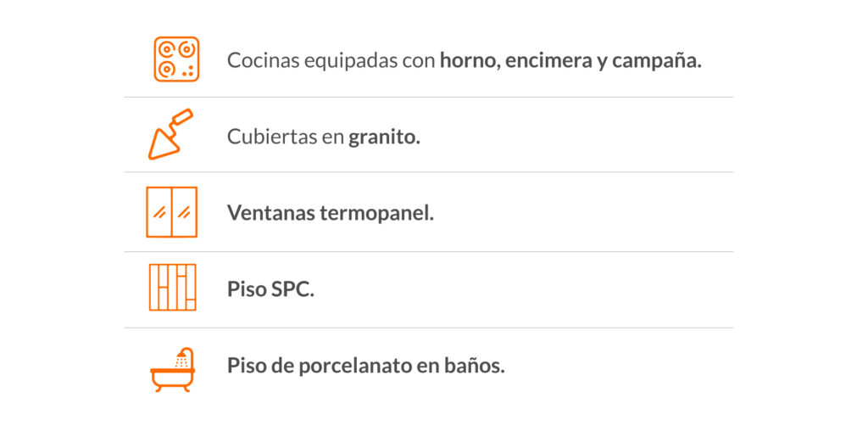Click the bathtub with shower icon

click(173, 369)
